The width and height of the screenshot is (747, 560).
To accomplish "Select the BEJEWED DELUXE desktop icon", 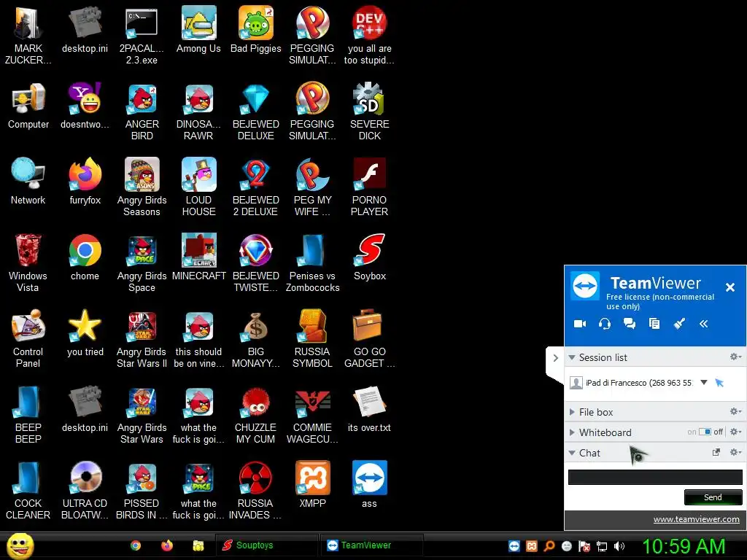I will tap(256, 112).
